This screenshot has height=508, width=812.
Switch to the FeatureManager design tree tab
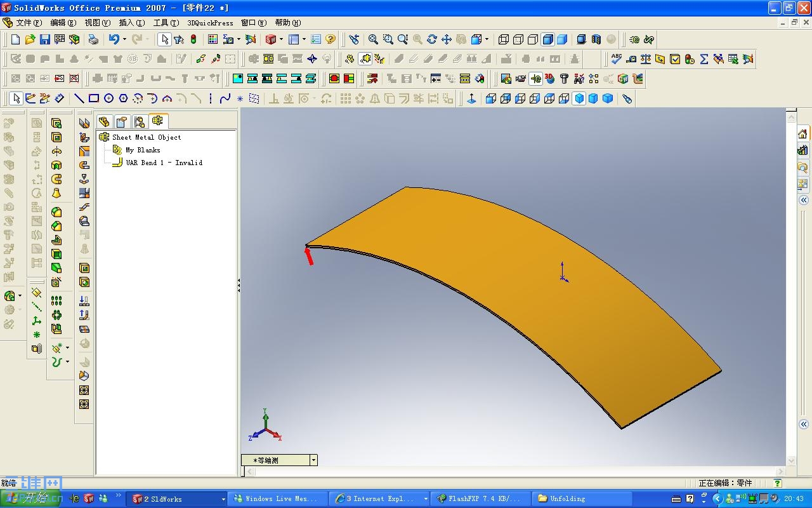click(104, 121)
